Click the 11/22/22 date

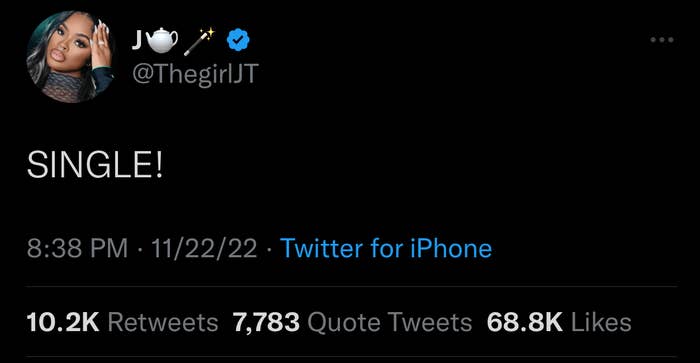pyautogui.click(x=204, y=248)
